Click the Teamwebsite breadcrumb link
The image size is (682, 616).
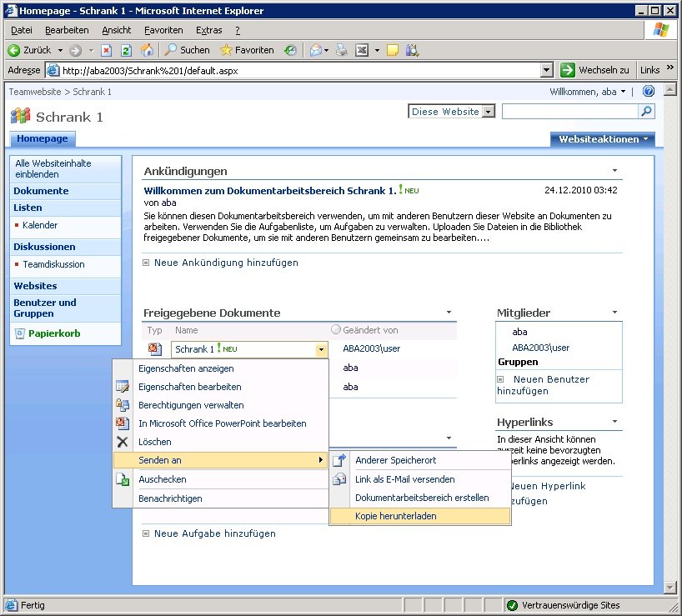tap(35, 92)
